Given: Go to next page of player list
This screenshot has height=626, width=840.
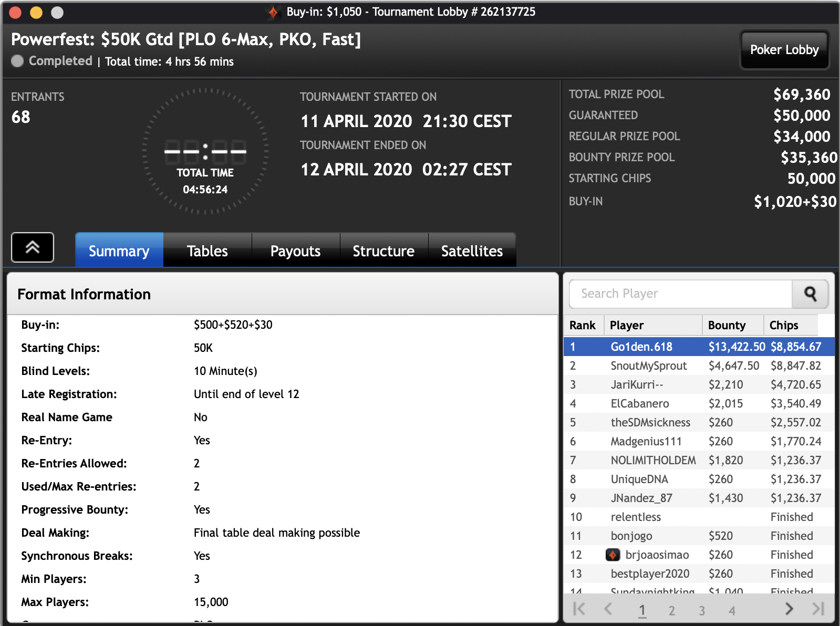Looking at the screenshot, I should click(x=789, y=609).
